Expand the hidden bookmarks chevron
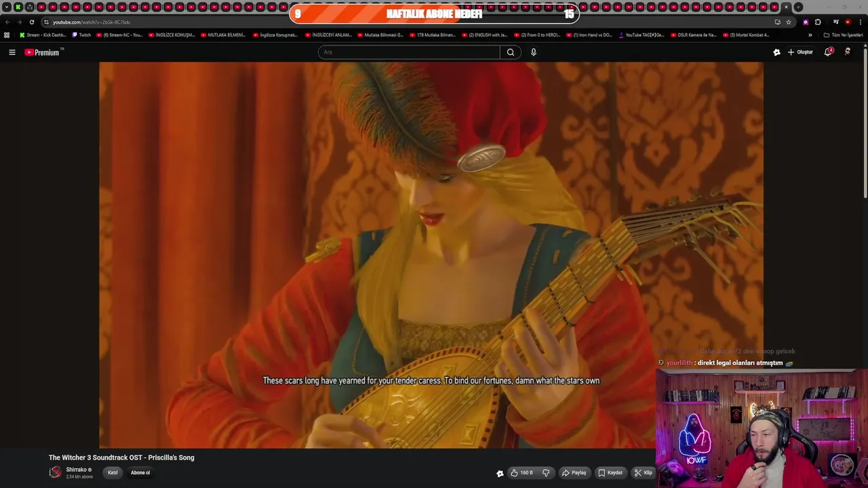Viewport: 868px width, 488px height. 810,35
